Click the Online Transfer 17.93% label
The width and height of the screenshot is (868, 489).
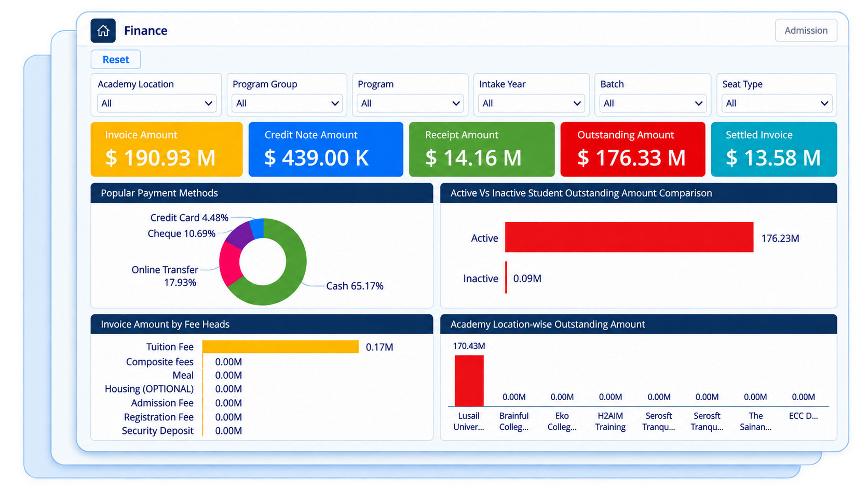pyautogui.click(x=165, y=276)
